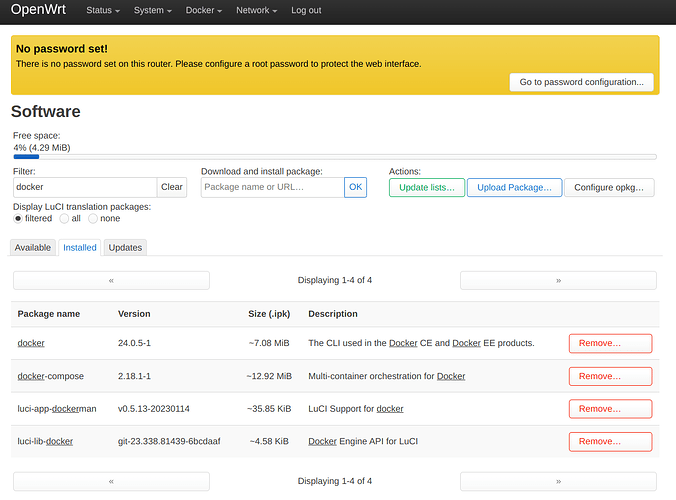Select the filtered translation radio button
The height and width of the screenshot is (500, 676).
[x=18, y=219]
